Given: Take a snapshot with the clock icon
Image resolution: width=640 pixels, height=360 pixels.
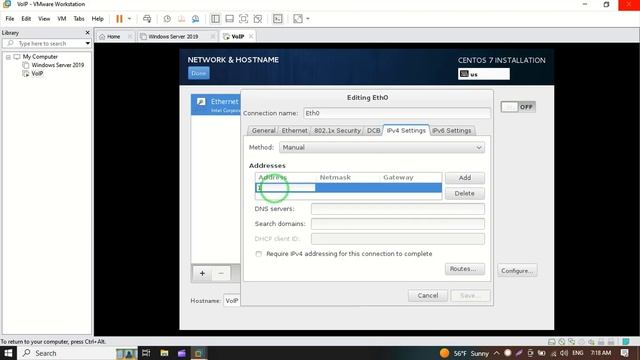Looking at the screenshot, I should [167, 19].
